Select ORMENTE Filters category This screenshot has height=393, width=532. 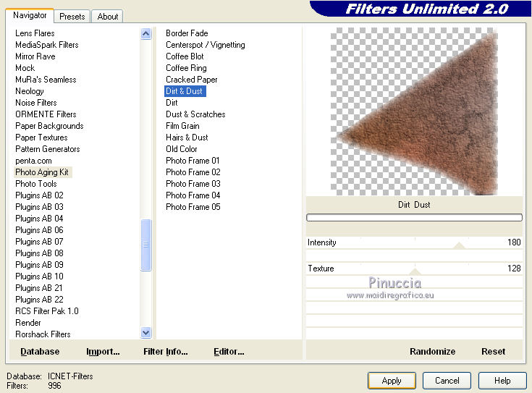click(x=46, y=114)
